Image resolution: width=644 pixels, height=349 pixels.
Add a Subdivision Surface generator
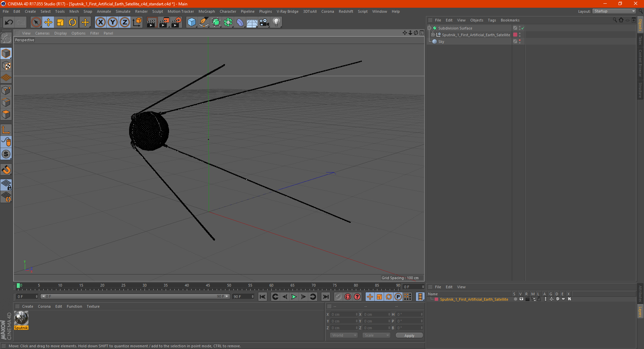click(x=216, y=22)
